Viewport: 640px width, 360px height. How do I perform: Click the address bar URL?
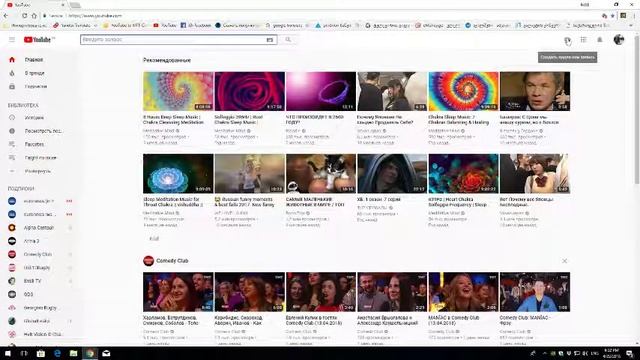(x=95, y=16)
